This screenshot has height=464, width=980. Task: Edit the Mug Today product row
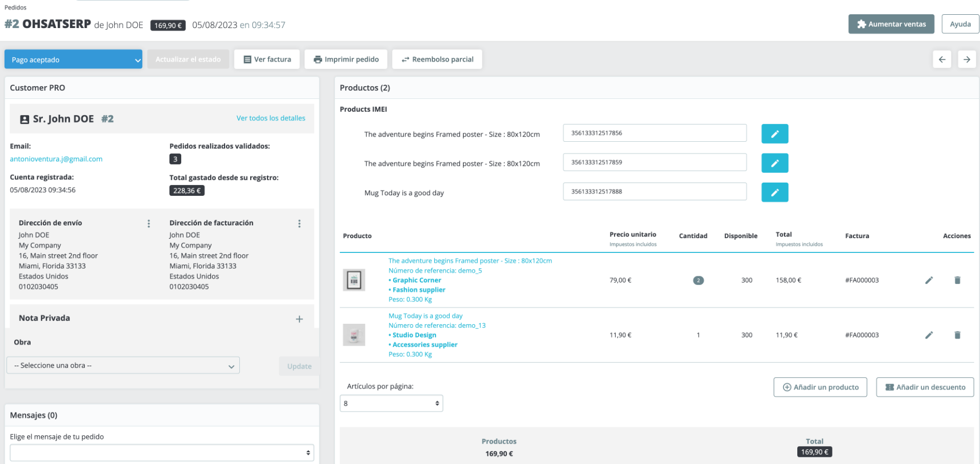[x=928, y=335]
